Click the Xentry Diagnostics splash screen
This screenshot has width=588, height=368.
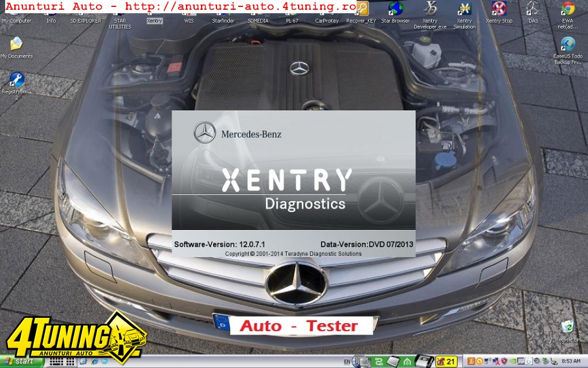(x=293, y=184)
